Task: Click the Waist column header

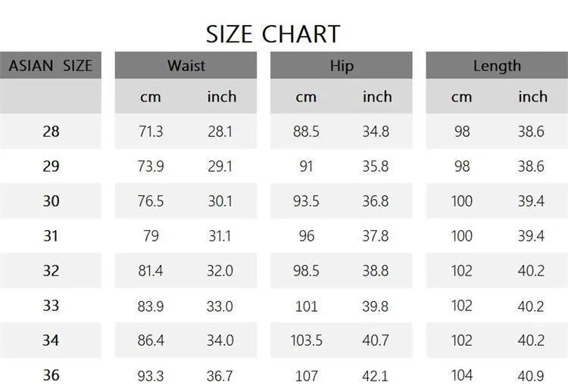Action: pos(186,66)
